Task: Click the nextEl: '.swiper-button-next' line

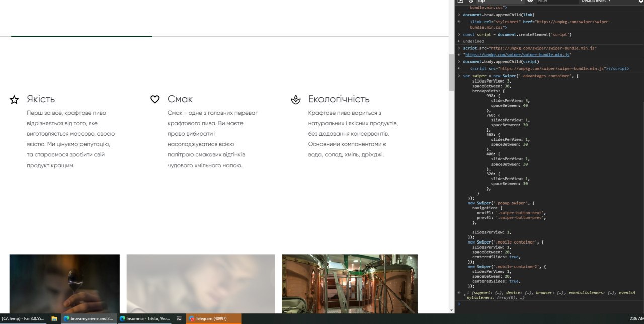Action: 511,213
